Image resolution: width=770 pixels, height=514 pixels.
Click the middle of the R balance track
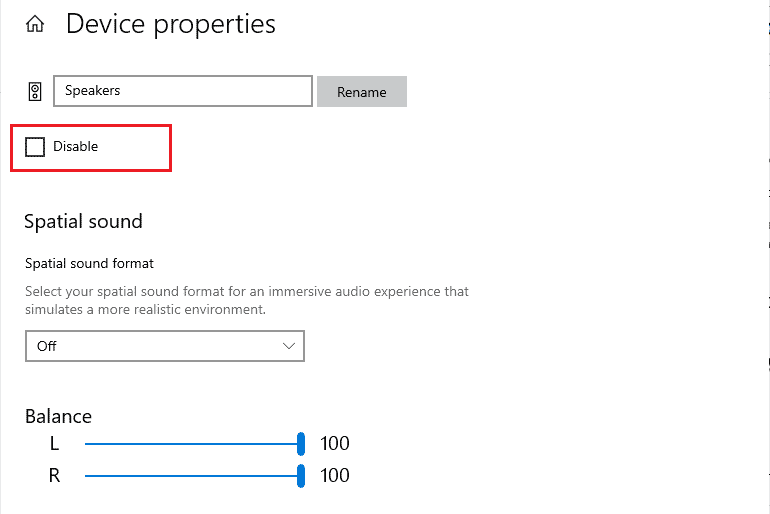coord(192,476)
